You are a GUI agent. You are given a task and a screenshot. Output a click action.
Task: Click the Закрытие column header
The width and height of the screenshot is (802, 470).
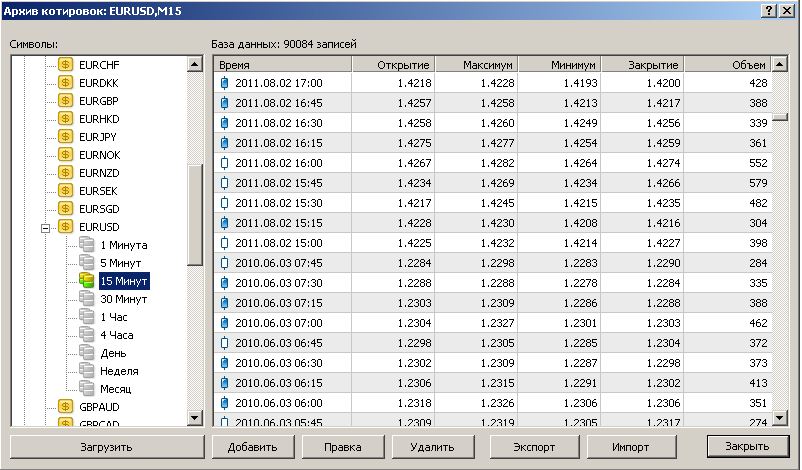point(642,64)
